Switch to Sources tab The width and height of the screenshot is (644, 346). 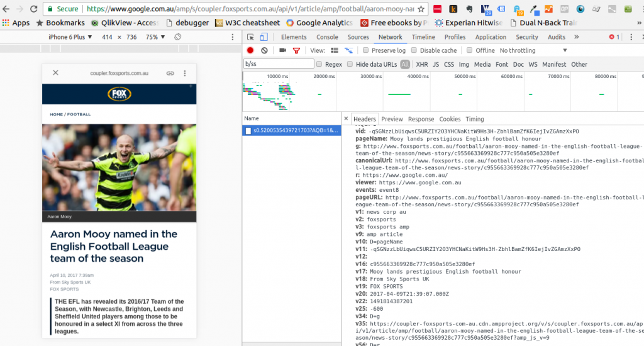click(358, 37)
